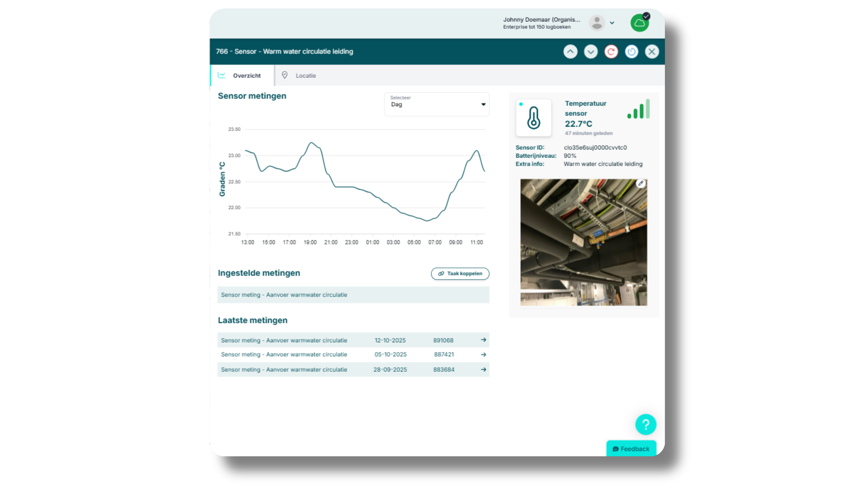Click the arrow for measurement 887421
The image size is (868, 488).
coord(483,355)
